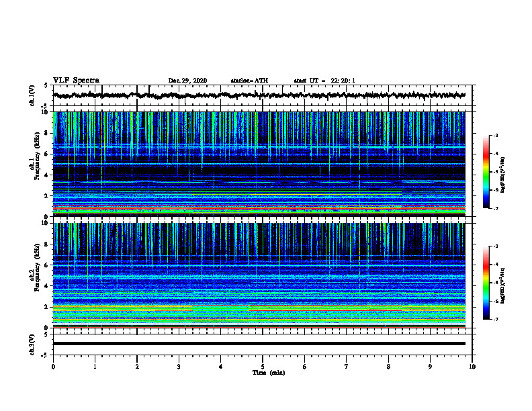532x411 pixels.
Task: Click the "ch.3(V)" axis label
Action: pyautogui.click(x=32, y=345)
